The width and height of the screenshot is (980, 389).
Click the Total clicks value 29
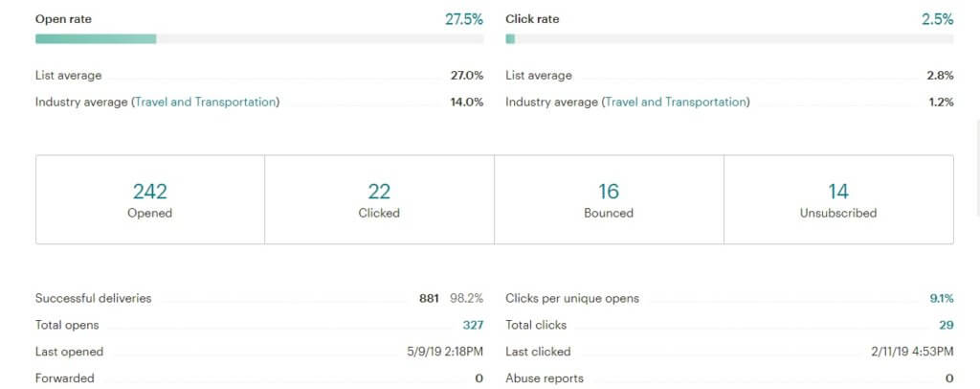point(946,325)
